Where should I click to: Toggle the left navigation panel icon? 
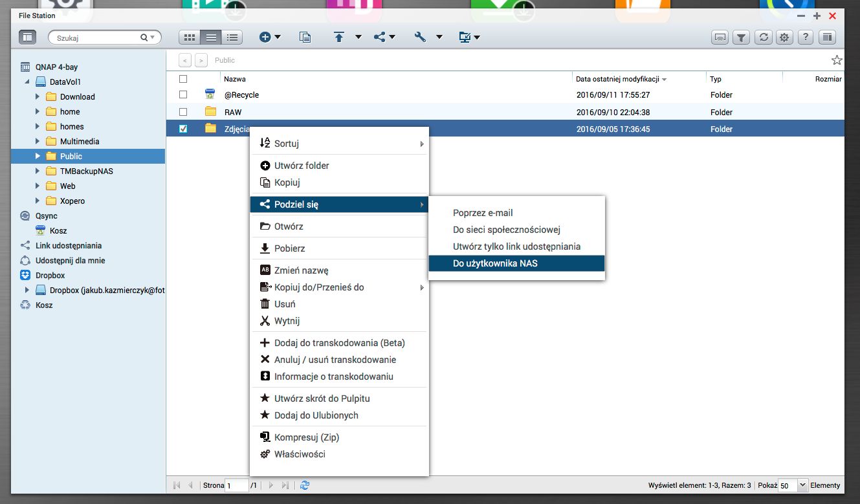[x=28, y=38]
